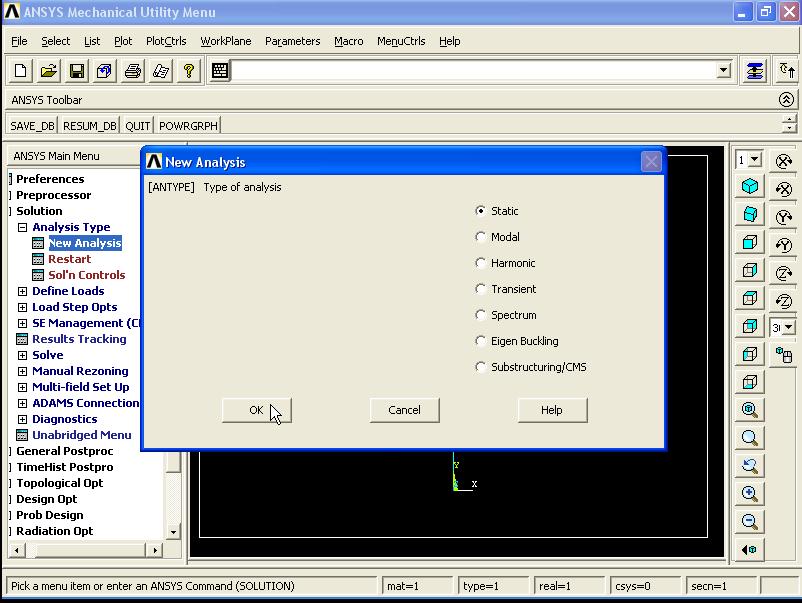The width and height of the screenshot is (802, 603).
Task: Select the Eigen Buckling option
Action: pyautogui.click(x=480, y=341)
